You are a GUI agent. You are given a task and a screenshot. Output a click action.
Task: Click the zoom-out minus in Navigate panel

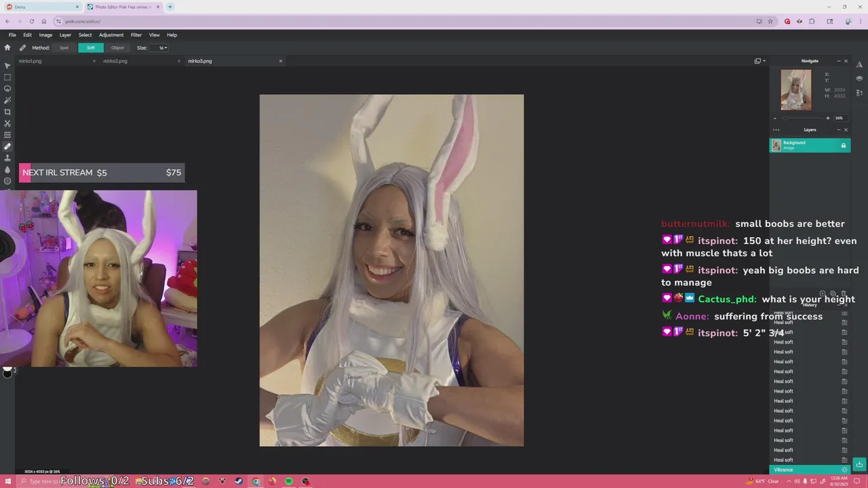click(775, 118)
